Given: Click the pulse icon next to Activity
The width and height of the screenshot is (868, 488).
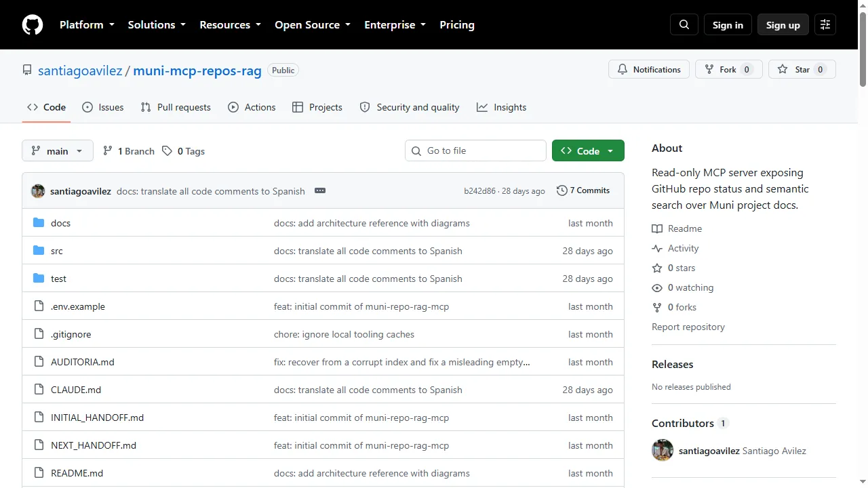Looking at the screenshot, I should (657, 248).
